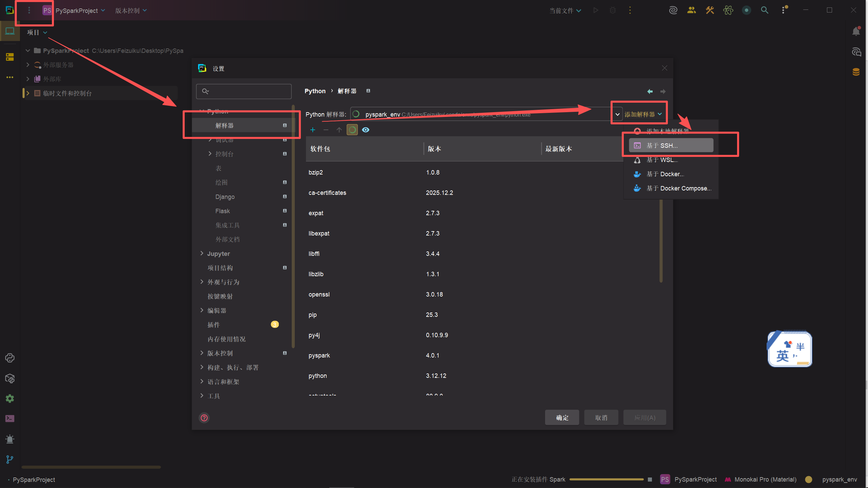
Task: Select 基于 WSL... from the menu
Action: click(662, 160)
